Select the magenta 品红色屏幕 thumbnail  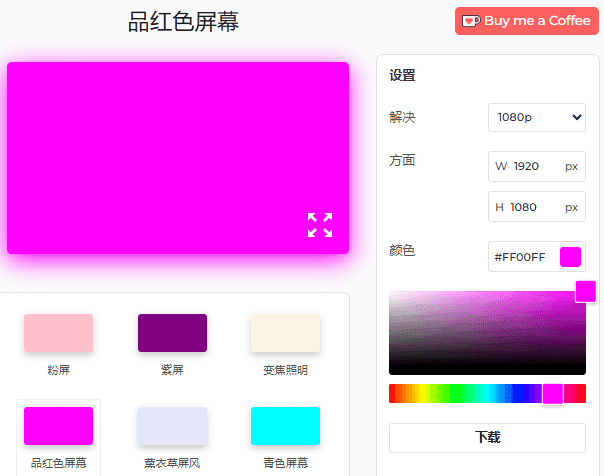pos(58,426)
